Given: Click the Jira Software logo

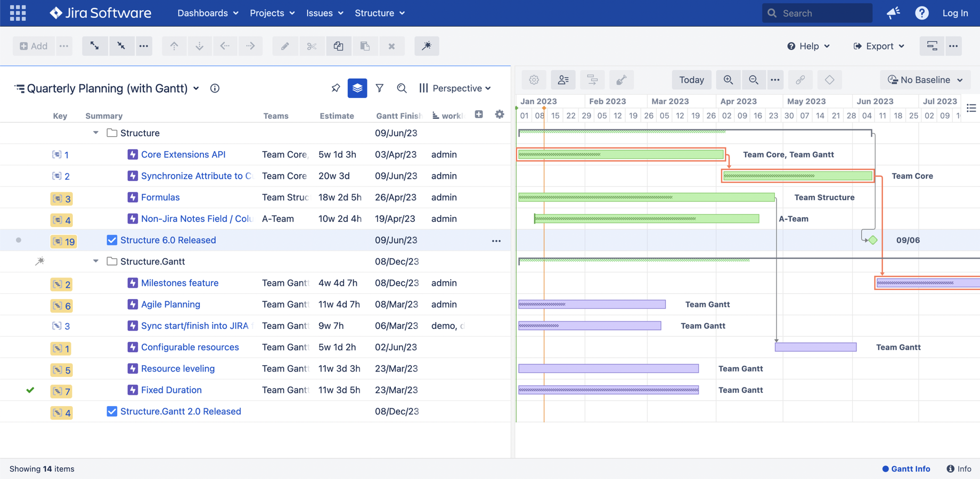Looking at the screenshot, I should tap(100, 13).
